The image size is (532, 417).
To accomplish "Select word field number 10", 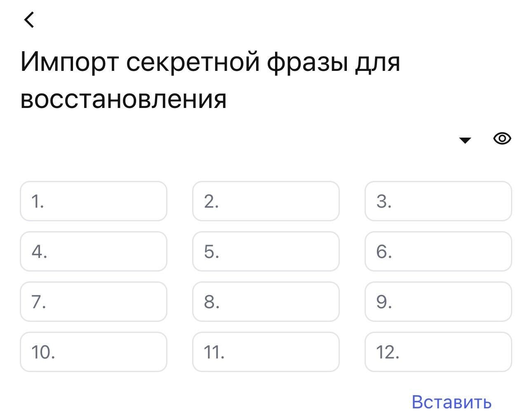I will click(x=94, y=352).
